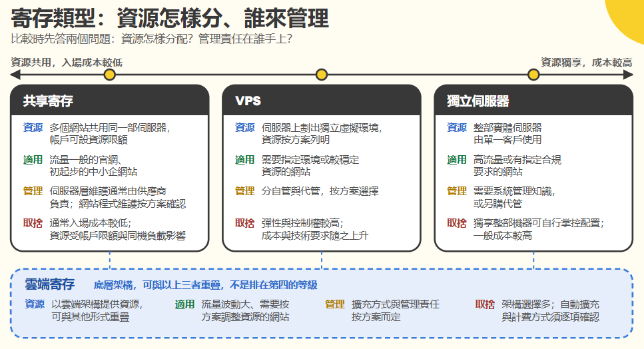Click text "一般成本較高"

pyautogui.click(x=503, y=236)
